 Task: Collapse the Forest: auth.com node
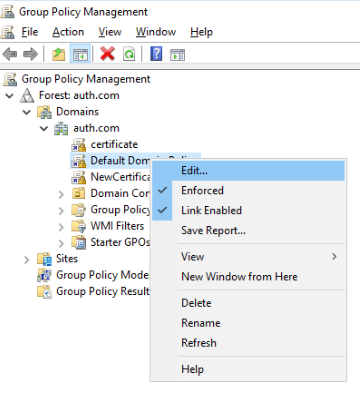click(10, 96)
